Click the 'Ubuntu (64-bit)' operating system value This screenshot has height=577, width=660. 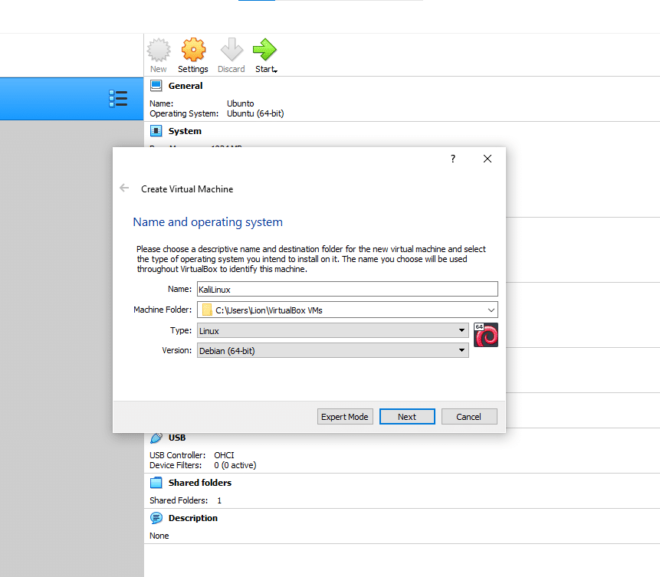255,114
